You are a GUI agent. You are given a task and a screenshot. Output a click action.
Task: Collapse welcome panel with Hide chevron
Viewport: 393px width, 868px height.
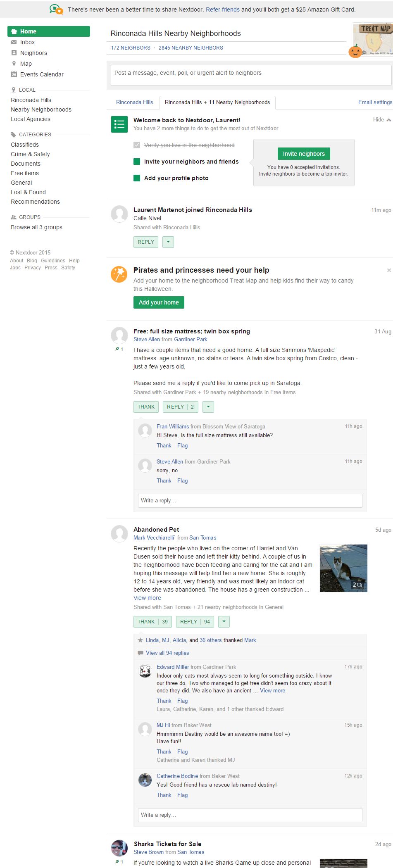382,120
